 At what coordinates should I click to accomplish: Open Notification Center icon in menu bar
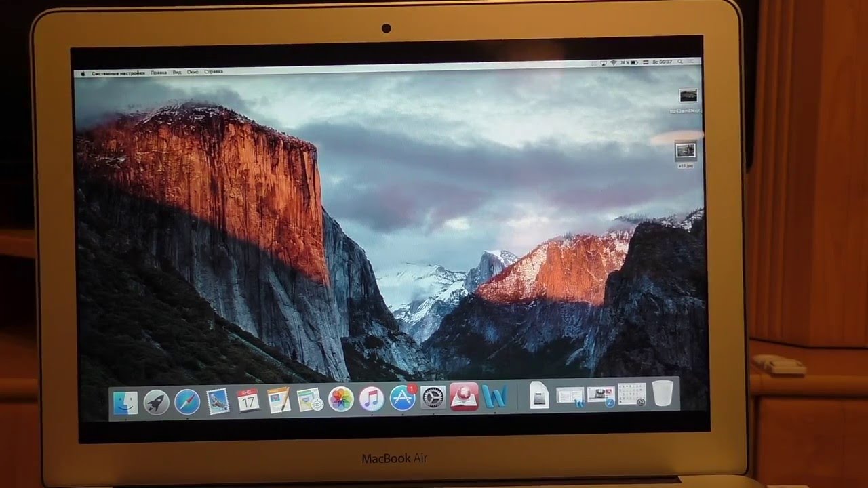[x=691, y=61]
